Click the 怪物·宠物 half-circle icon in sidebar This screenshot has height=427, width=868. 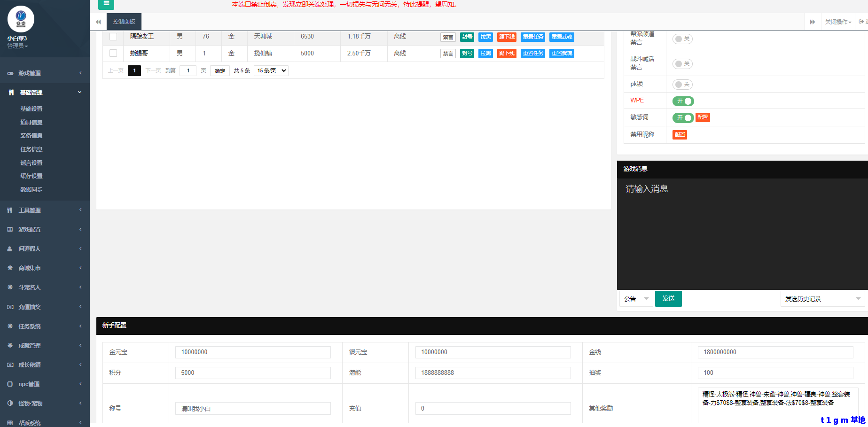10,404
